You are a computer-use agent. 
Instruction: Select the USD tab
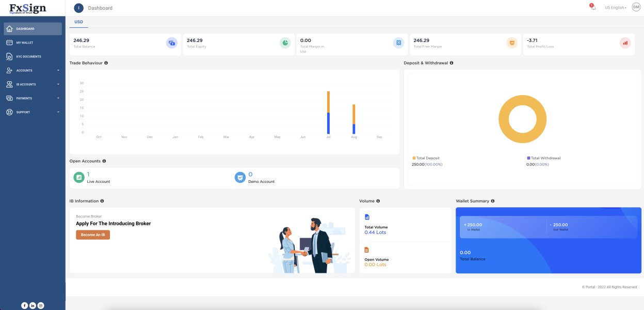[x=78, y=22]
